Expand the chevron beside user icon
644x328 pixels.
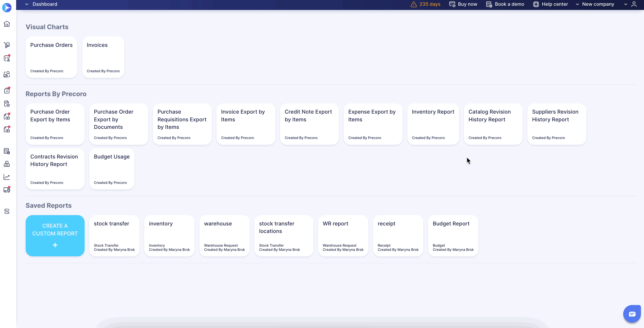tap(625, 4)
